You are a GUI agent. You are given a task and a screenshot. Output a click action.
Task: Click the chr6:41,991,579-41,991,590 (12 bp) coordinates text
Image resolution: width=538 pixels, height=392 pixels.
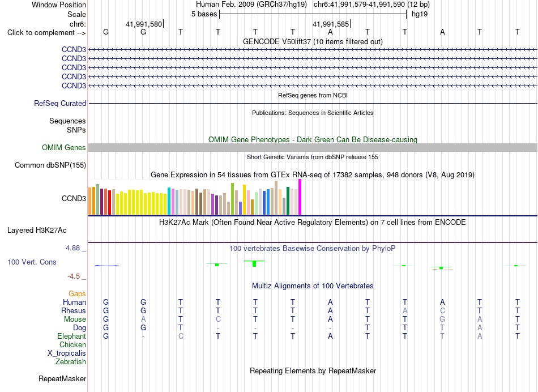tap(372, 5)
